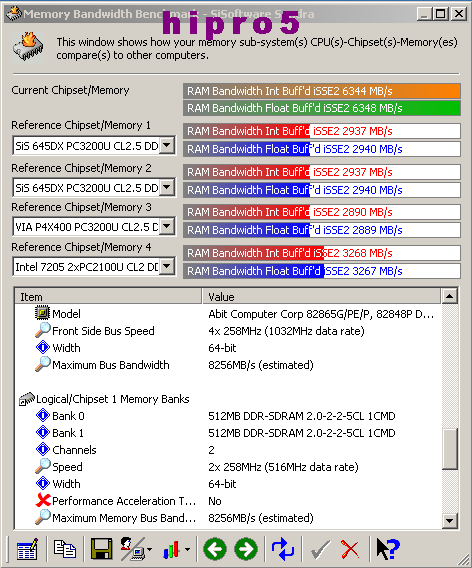Select the 'Maximum Bus Bandwidth' row label
This screenshot has width=472, height=568.
coord(110,365)
